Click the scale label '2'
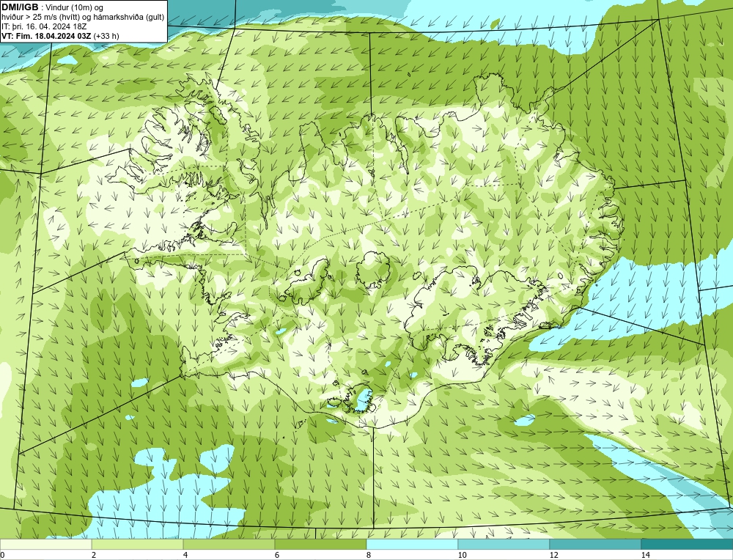The width and height of the screenshot is (733, 560). click(94, 555)
